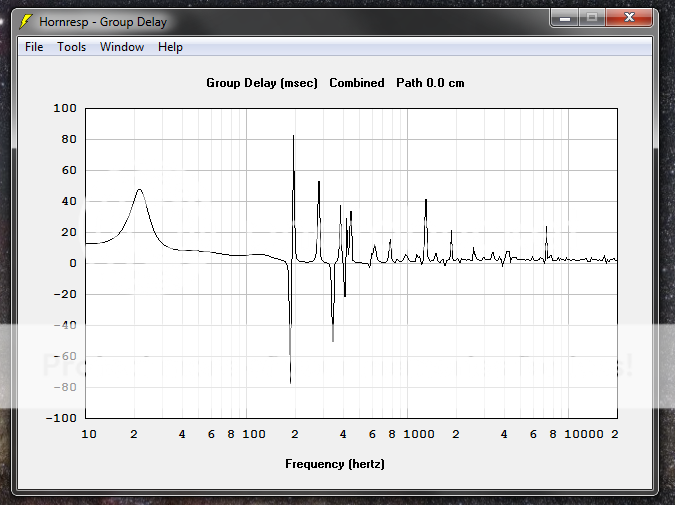
Task: Click the rounded curve peak near 20 Hz
Action: pos(139,190)
